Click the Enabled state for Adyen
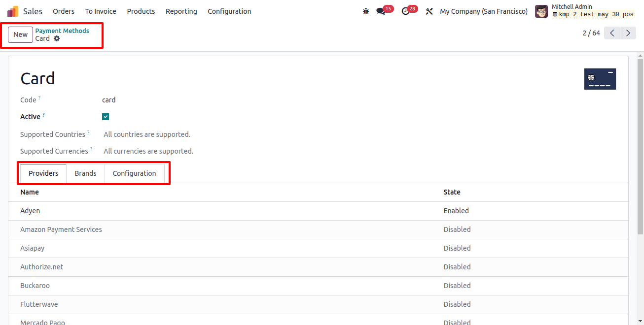644x325 pixels. click(x=456, y=211)
